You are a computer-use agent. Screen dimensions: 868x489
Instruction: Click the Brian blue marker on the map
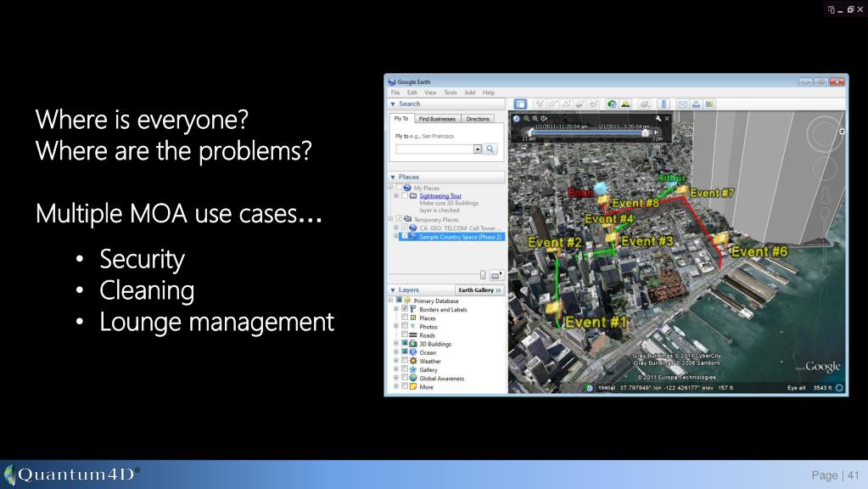pyautogui.click(x=600, y=189)
